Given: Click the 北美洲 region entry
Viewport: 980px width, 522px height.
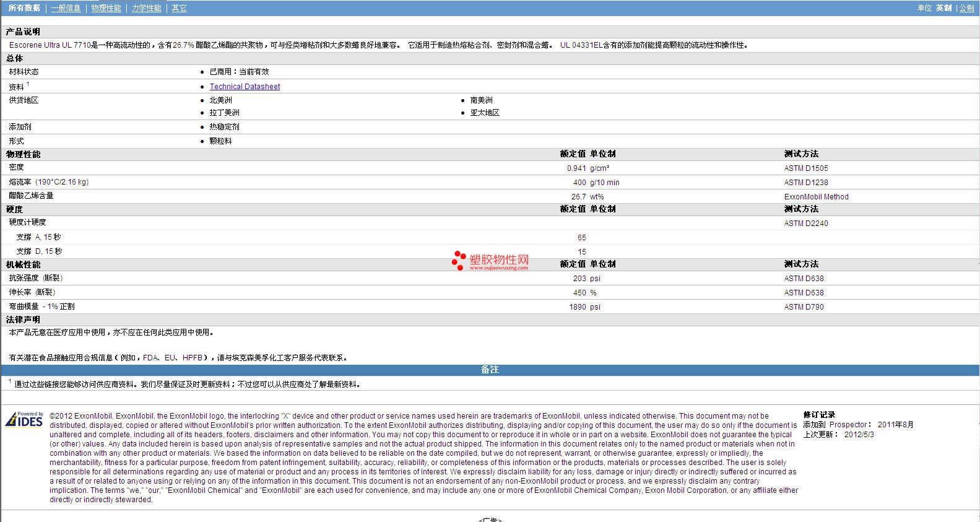Looking at the screenshot, I should tap(220, 100).
